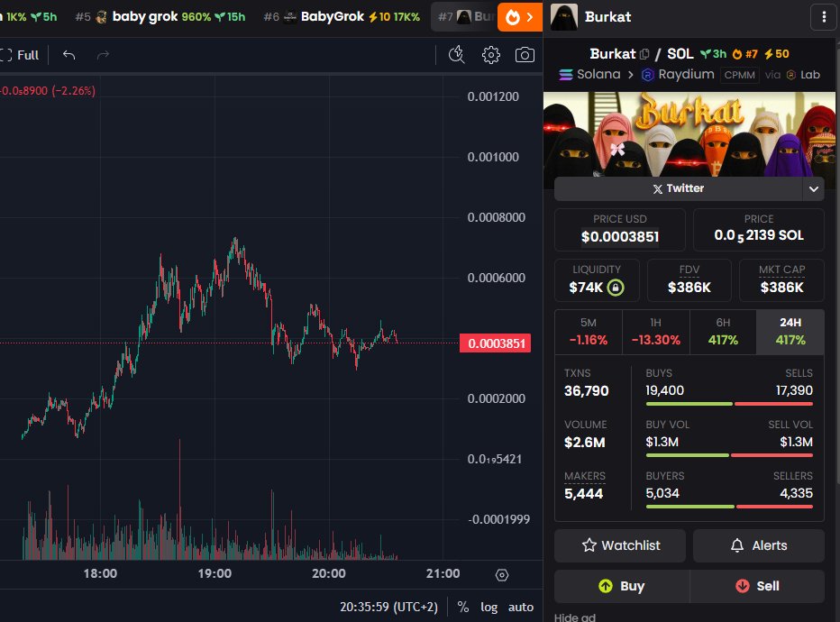
Task: Select the 6H change tab
Action: [x=723, y=332]
